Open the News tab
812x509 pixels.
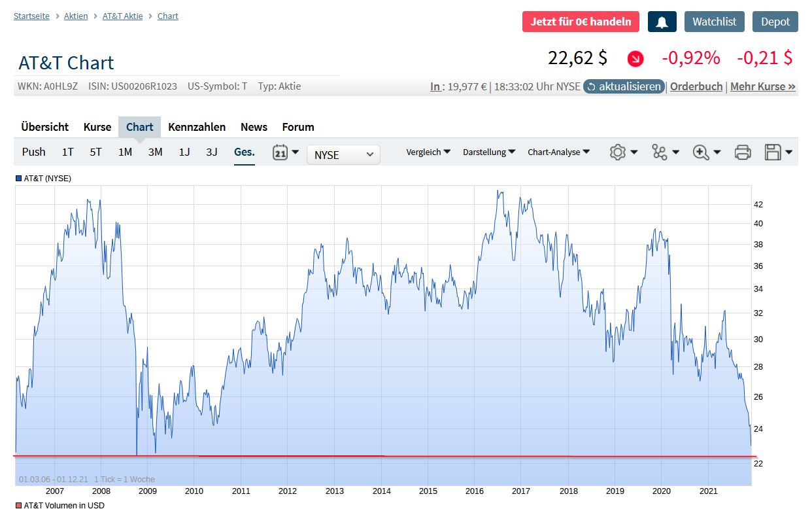tap(254, 127)
